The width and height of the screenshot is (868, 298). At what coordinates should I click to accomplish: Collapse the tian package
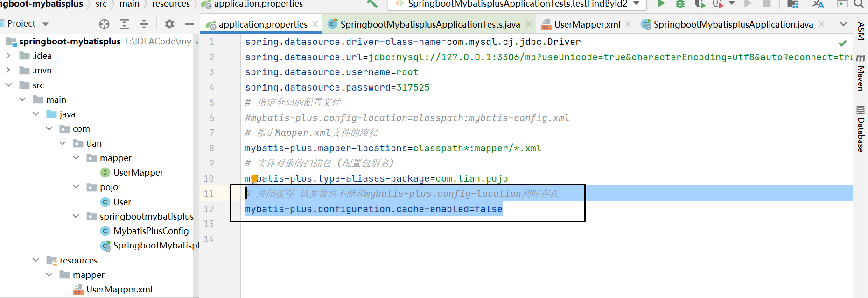click(x=63, y=143)
